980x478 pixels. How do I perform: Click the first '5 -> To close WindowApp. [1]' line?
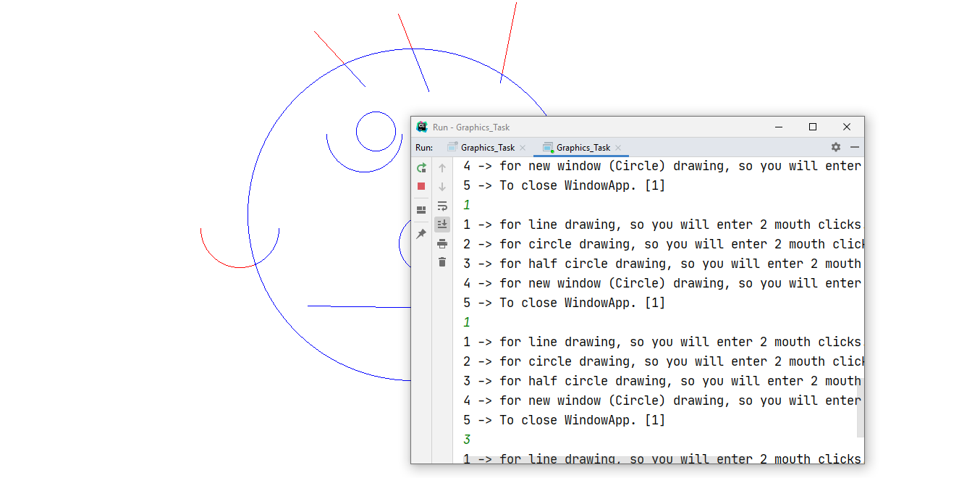tap(565, 185)
